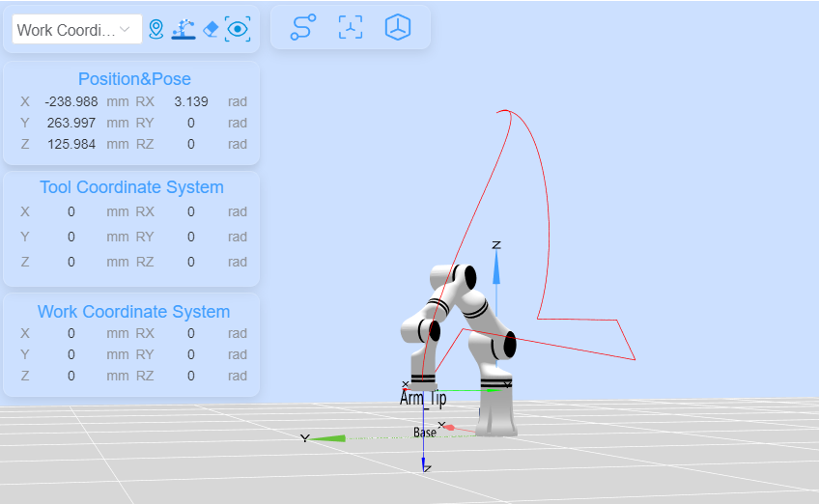The width and height of the screenshot is (819, 504).
Task: Click the Position&Pose RZ value 0
Action: [x=191, y=144]
